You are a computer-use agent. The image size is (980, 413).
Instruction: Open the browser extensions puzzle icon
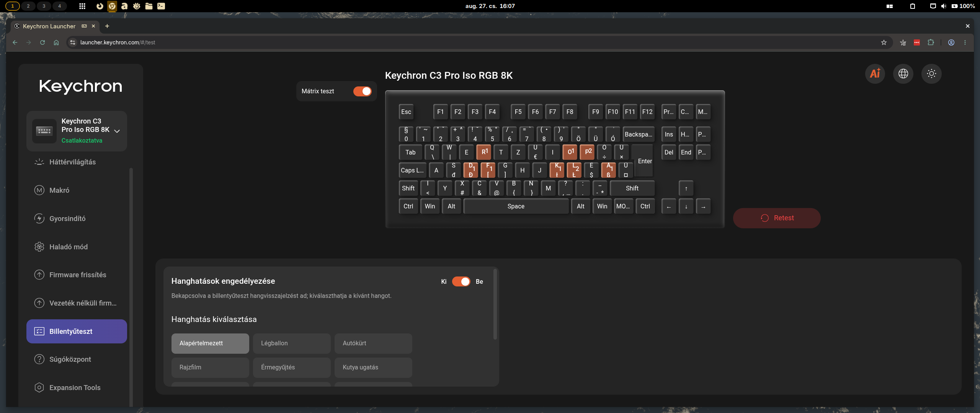tap(931, 42)
